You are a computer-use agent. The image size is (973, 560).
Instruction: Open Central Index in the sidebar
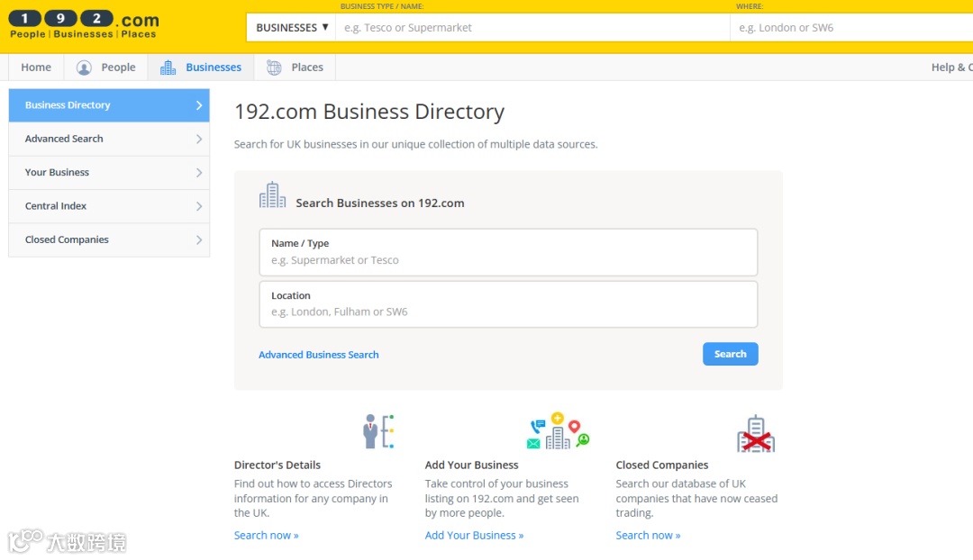109,206
